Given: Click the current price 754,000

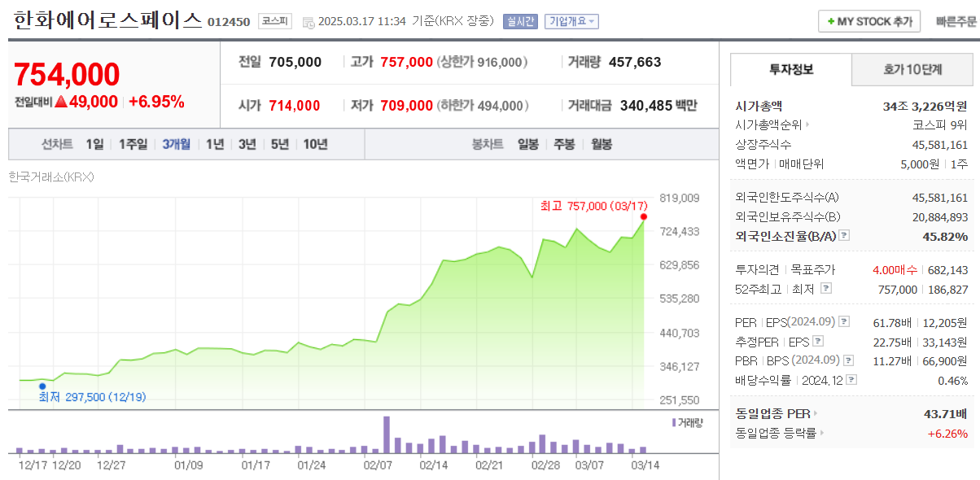Looking at the screenshot, I should (x=67, y=75).
